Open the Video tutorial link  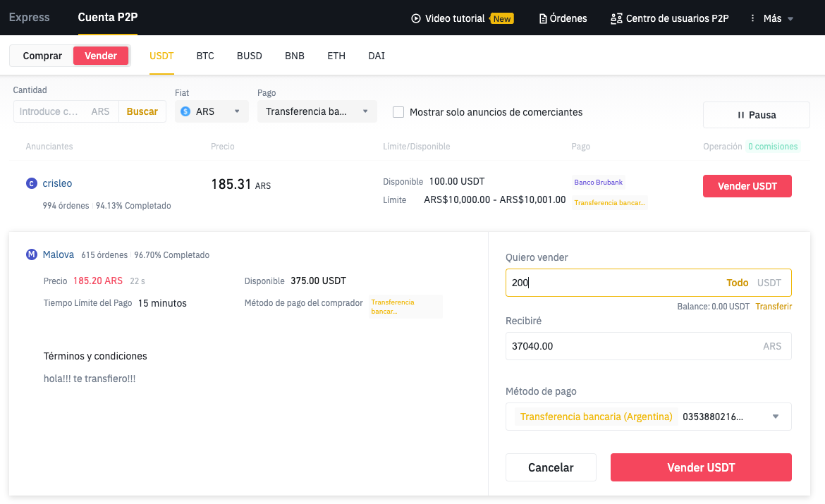pyautogui.click(x=455, y=18)
